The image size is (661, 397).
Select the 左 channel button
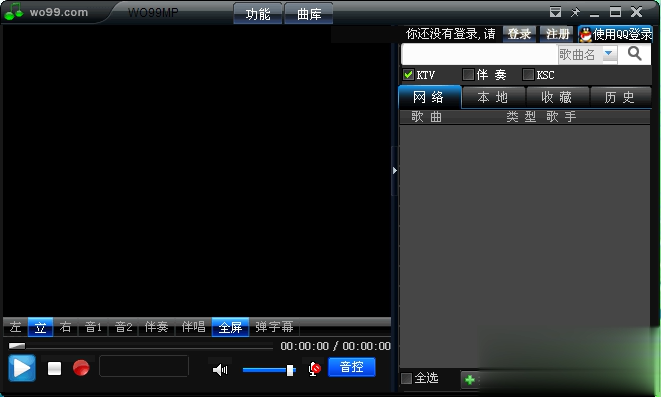coord(16,327)
